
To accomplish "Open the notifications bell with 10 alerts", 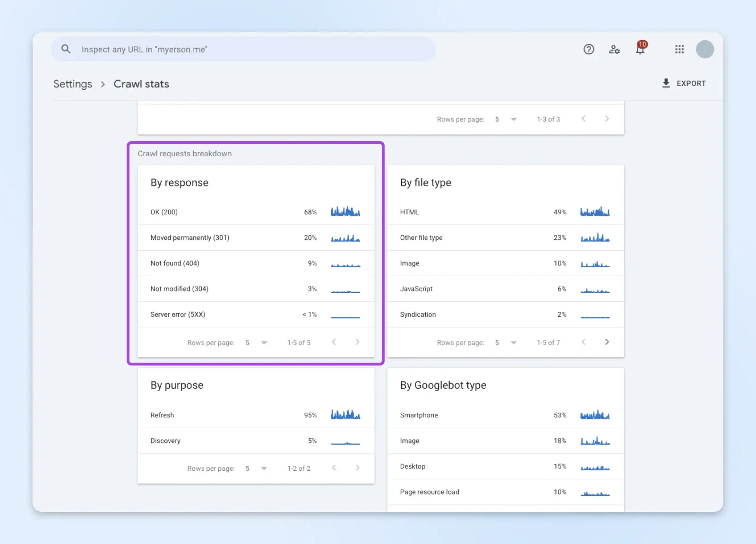I will point(640,49).
